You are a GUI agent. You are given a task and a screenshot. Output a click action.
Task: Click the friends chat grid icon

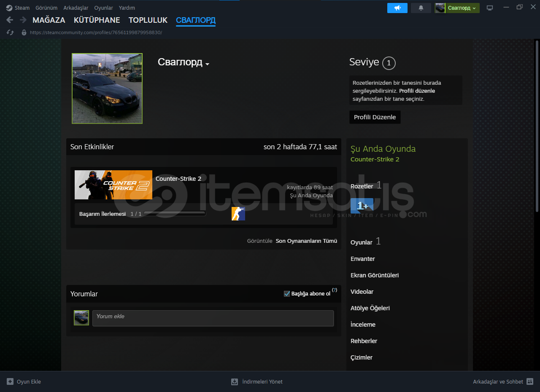[530, 381]
